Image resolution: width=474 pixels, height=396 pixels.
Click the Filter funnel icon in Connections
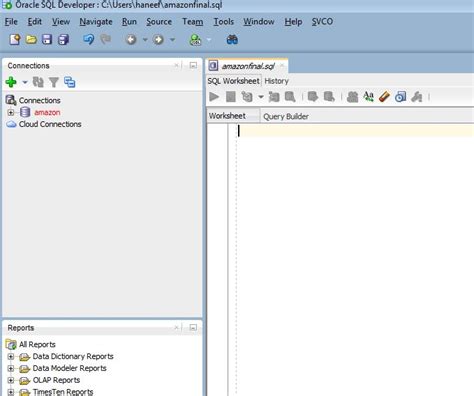54,82
